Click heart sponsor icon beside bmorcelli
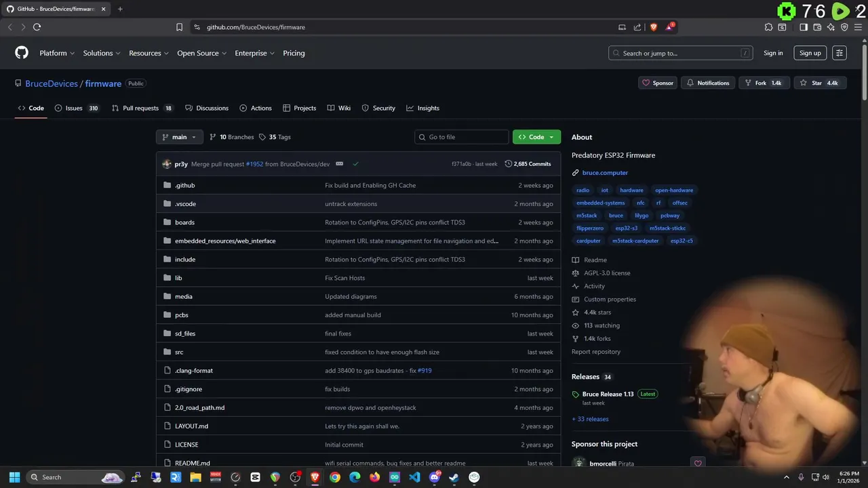The width and height of the screenshot is (868, 488). pos(698,464)
